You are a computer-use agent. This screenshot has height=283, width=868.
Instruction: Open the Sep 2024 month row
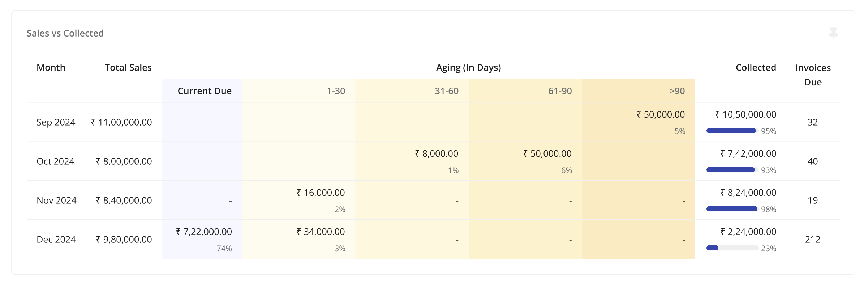click(x=56, y=122)
